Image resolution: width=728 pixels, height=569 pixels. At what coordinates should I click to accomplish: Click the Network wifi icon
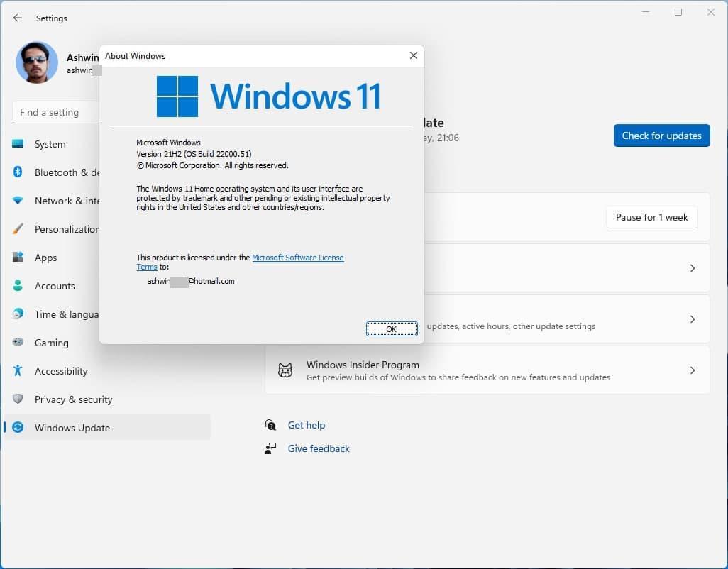pyautogui.click(x=18, y=201)
